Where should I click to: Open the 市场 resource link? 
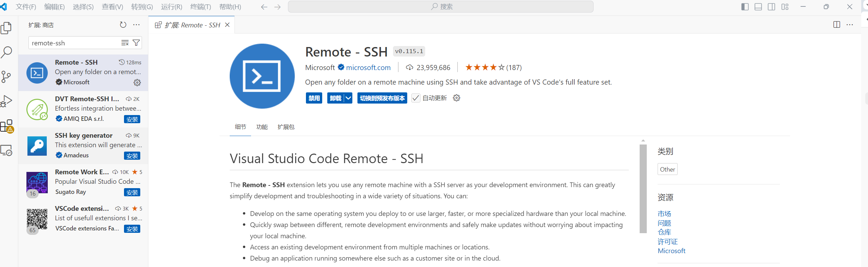tap(664, 214)
